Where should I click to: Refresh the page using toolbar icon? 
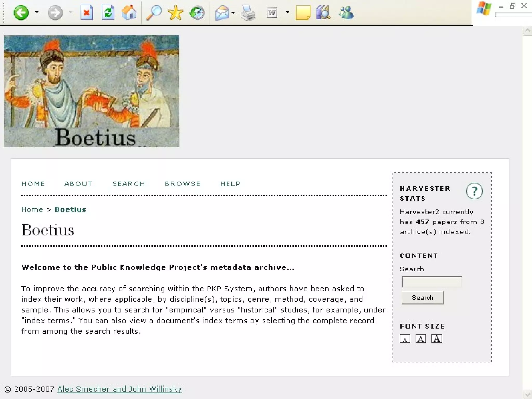(x=108, y=12)
